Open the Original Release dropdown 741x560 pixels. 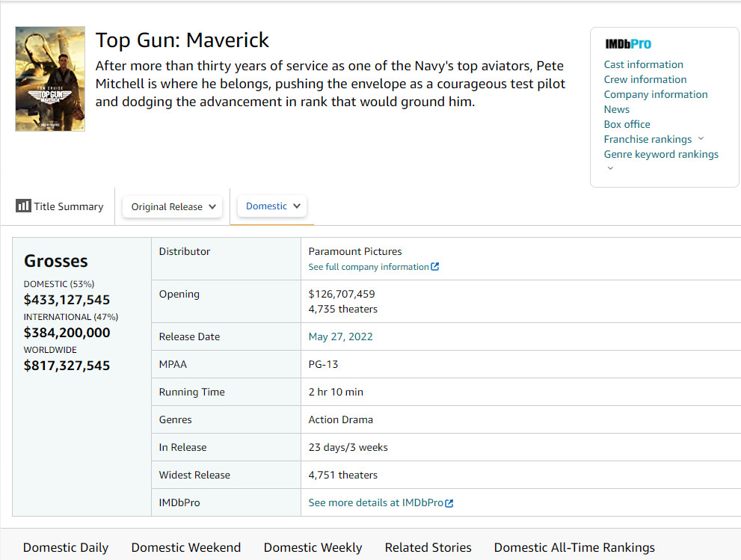(173, 207)
